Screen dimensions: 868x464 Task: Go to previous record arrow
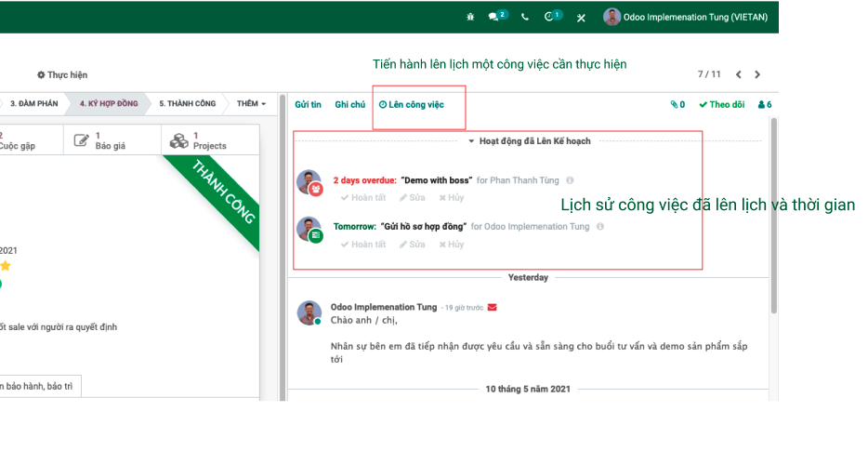point(739,74)
